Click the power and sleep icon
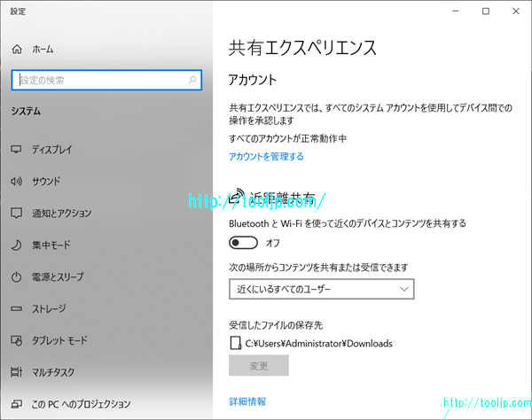Image resolution: width=532 pixels, height=420 pixels. coord(16,277)
